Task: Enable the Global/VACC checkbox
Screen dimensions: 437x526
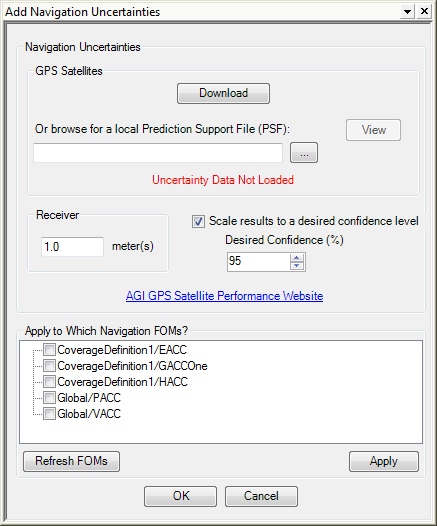Action: [x=49, y=413]
